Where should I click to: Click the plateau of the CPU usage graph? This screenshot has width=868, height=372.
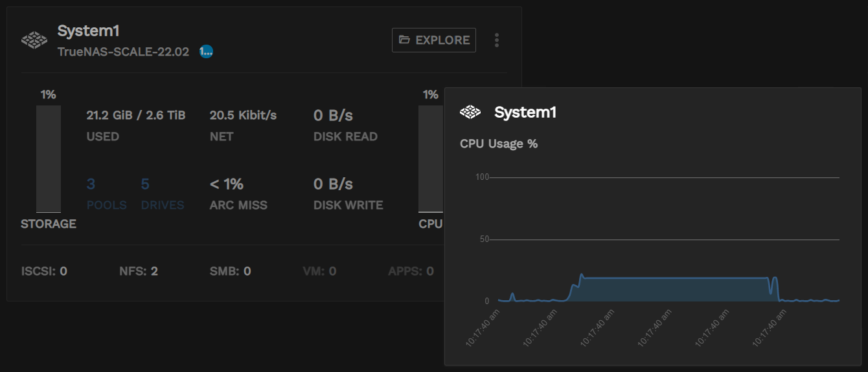click(674, 278)
